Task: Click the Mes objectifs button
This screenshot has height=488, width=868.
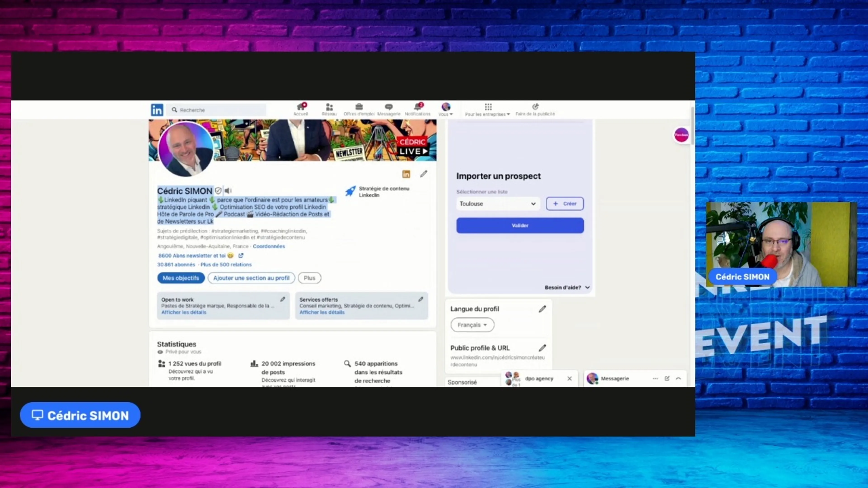Action: (181, 278)
